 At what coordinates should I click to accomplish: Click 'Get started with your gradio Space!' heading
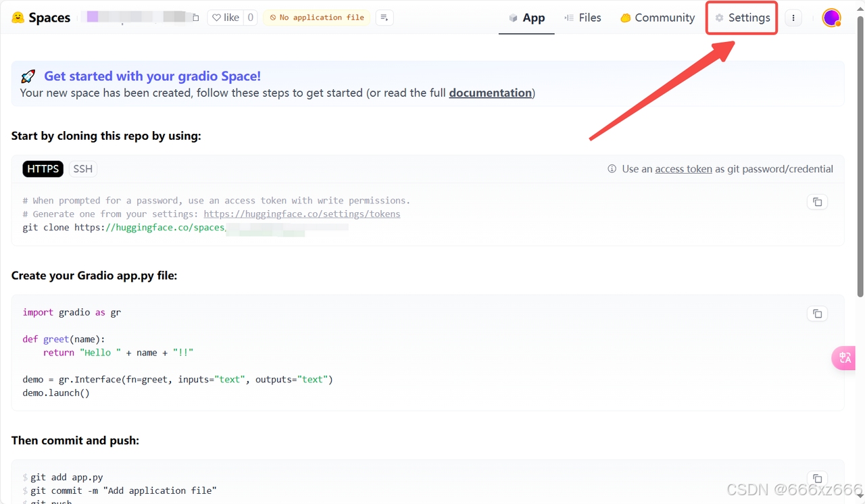point(152,76)
